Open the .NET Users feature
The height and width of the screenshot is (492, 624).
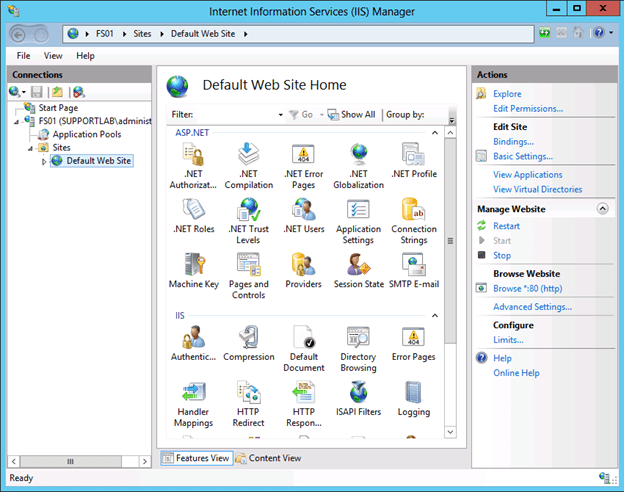(x=304, y=216)
